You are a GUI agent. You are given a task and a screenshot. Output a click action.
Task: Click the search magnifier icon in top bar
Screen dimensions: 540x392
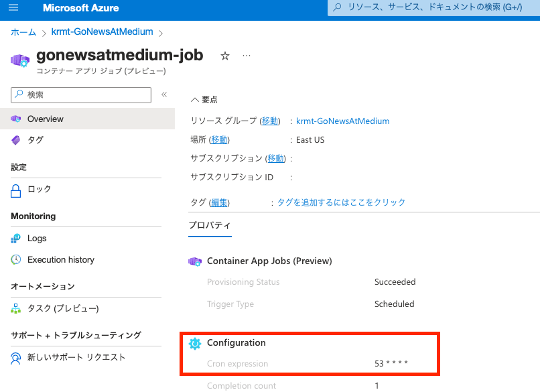[338, 7]
